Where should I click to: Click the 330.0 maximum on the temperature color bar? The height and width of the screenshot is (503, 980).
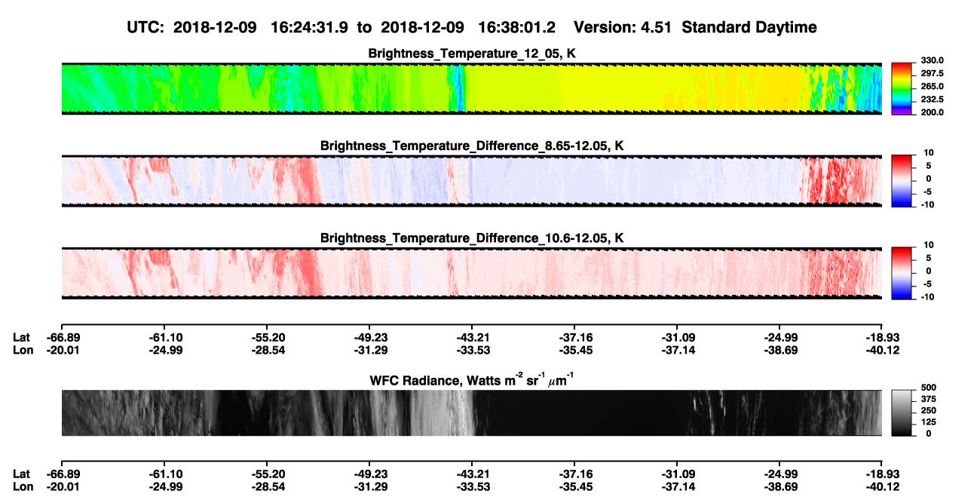931,61
